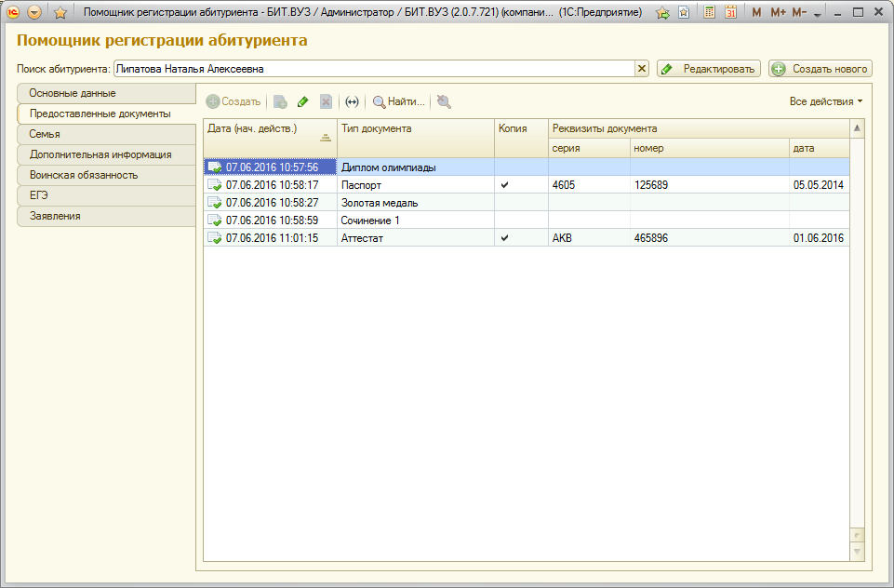Click series cell АКВ
The width and height of the screenshot is (894, 588).
[589, 238]
